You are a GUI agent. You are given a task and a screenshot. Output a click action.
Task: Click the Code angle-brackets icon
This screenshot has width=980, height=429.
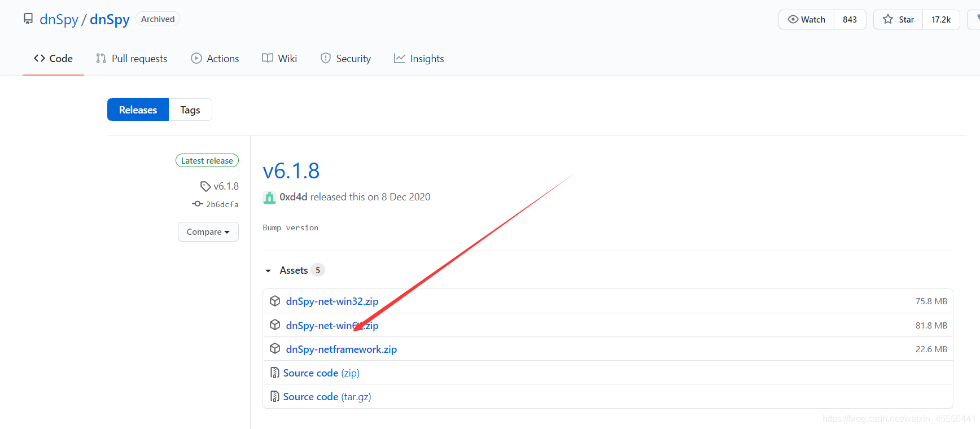click(x=40, y=58)
